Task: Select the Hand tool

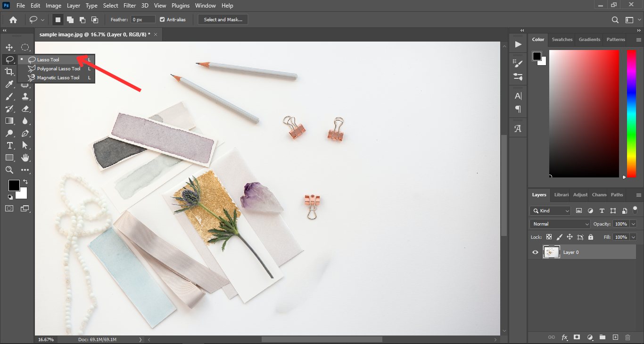Action: pyautogui.click(x=25, y=158)
